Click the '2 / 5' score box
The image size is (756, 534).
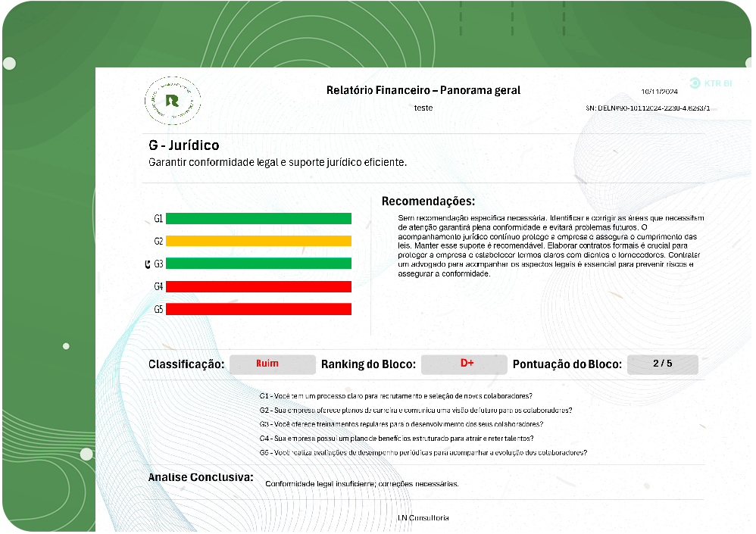click(x=663, y=364)
